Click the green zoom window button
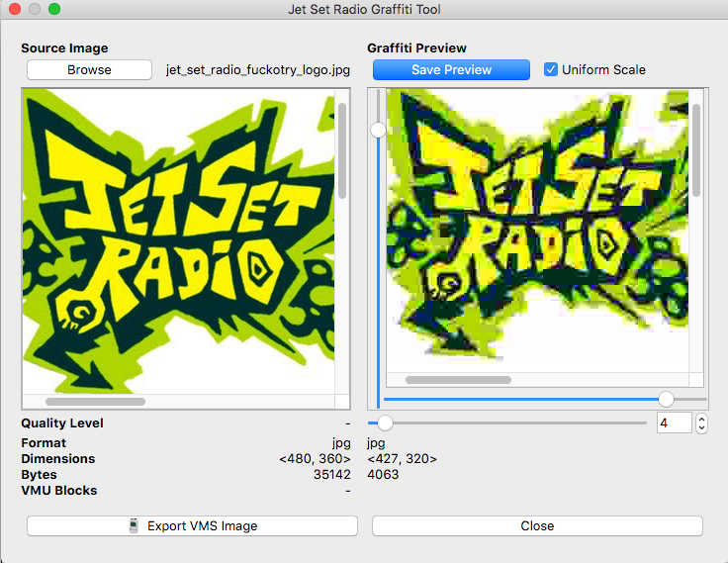 (x=54, y=9)
